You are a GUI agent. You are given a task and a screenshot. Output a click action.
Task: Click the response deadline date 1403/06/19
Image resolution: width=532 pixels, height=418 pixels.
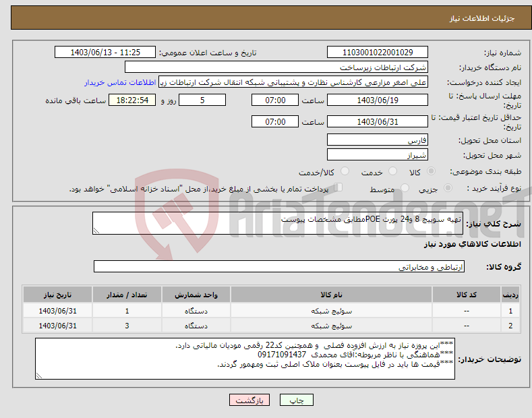(x=378, y=100)
